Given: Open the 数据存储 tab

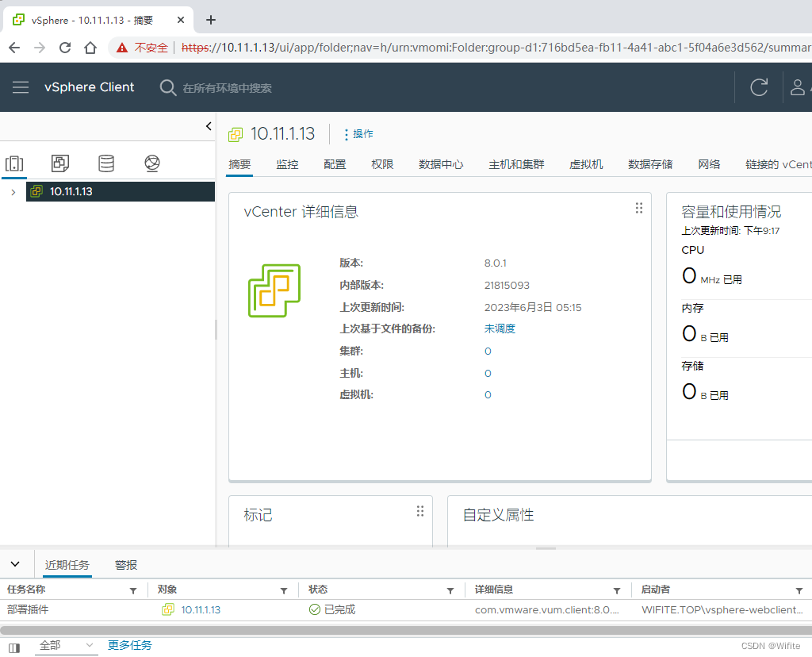Looking at the screenshot, I should coord(650,164).
